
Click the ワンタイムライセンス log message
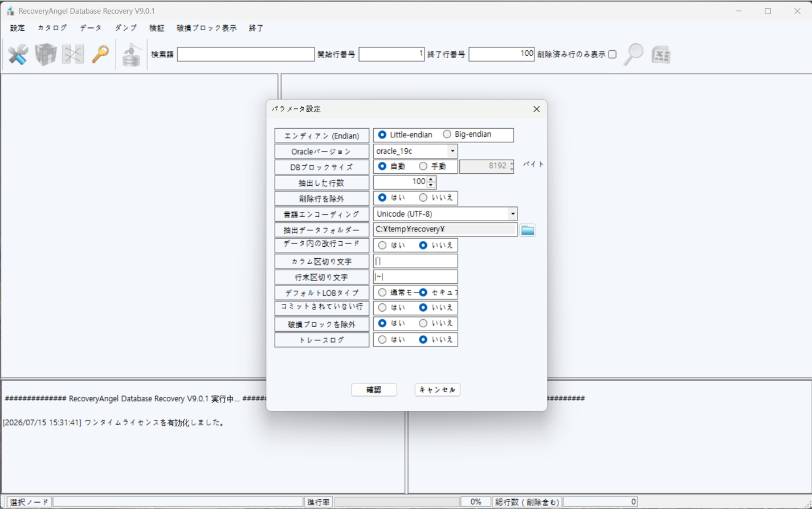[114, 423]
